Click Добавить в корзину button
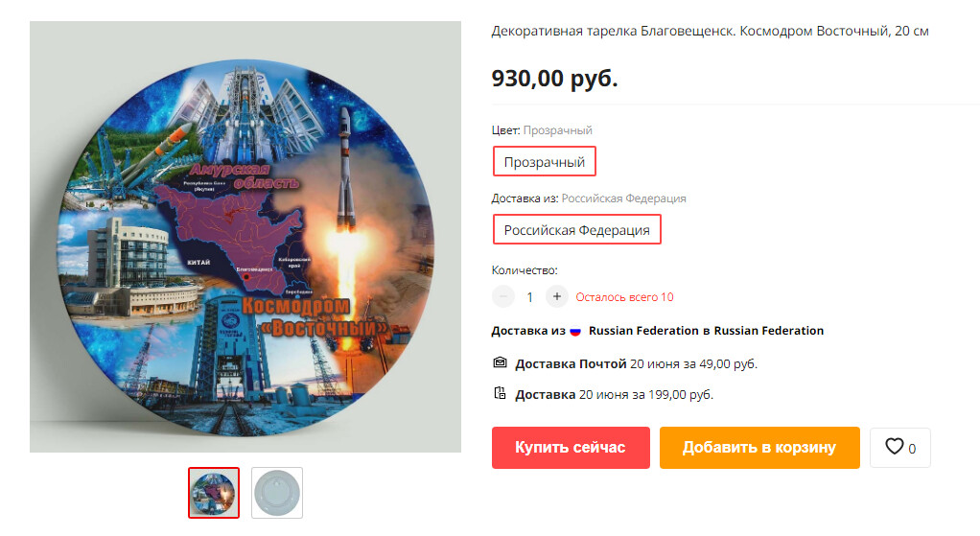 coord(759,447)
